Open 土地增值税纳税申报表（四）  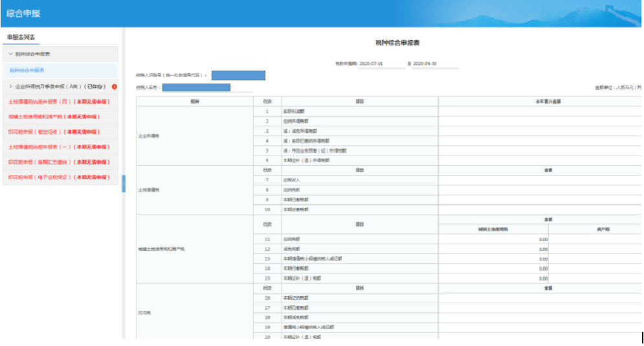click(x=59, y=102)
